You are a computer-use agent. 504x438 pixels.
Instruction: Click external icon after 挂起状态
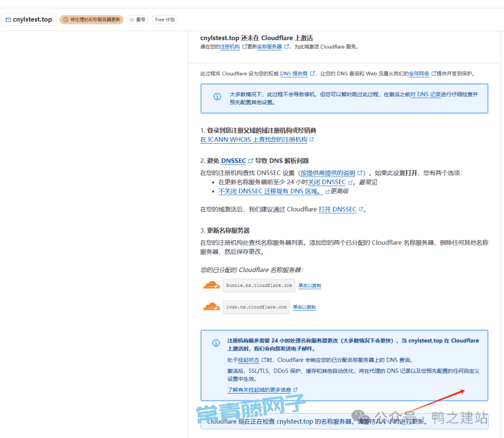(x=264, y=360)
